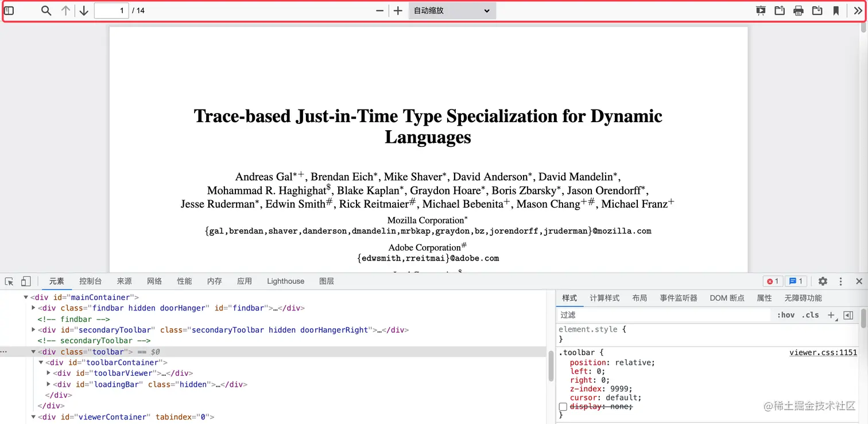Expand the toolbarViewer div node
Screen dimensions: 868x424
pos(48,374)
